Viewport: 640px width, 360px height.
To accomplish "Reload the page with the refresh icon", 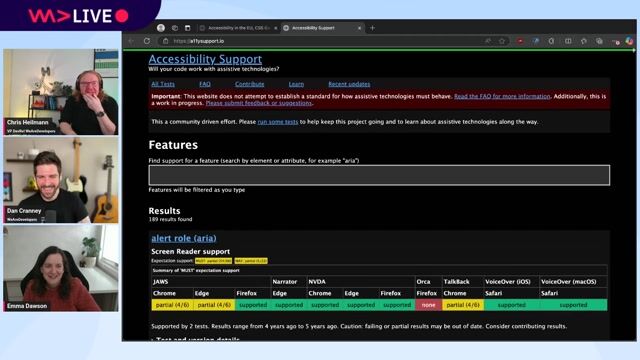I will 147,41.
